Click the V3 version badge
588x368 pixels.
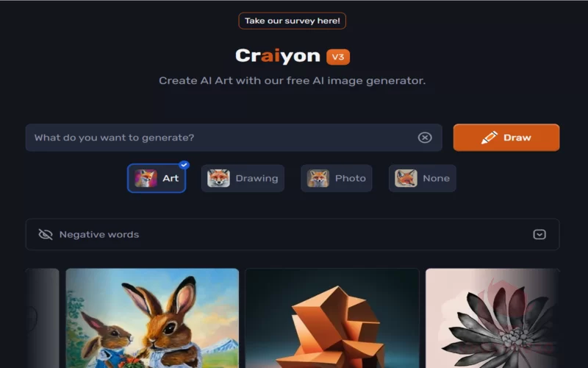click(338, 57)
